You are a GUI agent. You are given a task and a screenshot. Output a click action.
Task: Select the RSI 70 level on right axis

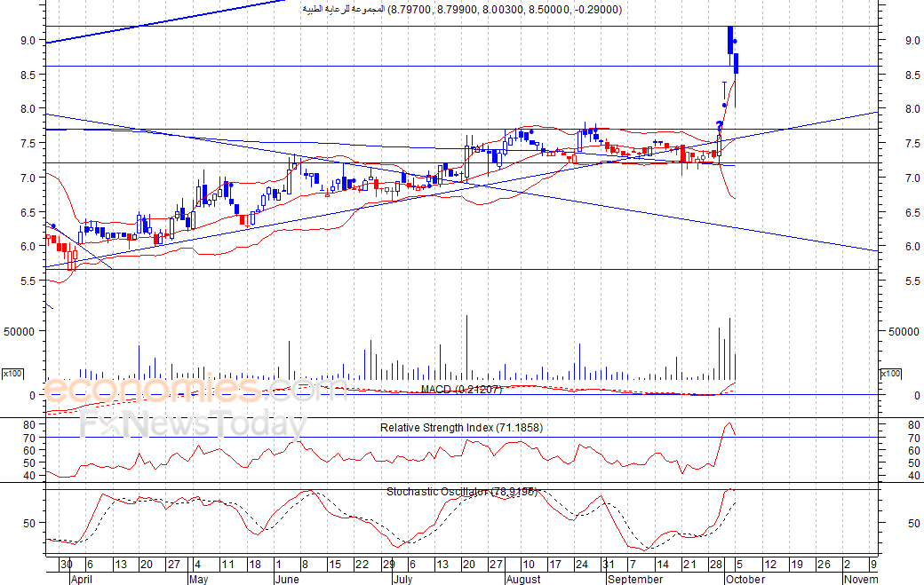pyautogui.click(x=914, y=438)
